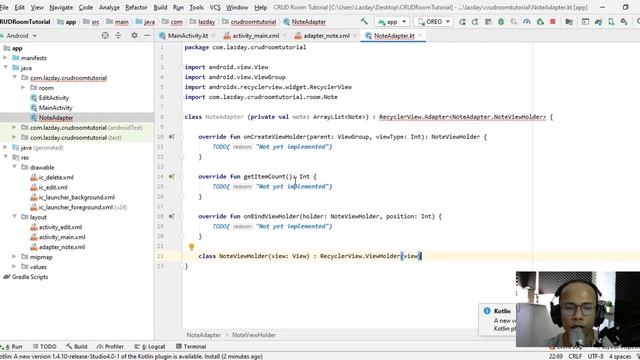Click the UTF-8 encoding status
The image size is (640, 360).
(x=596, y=356)
